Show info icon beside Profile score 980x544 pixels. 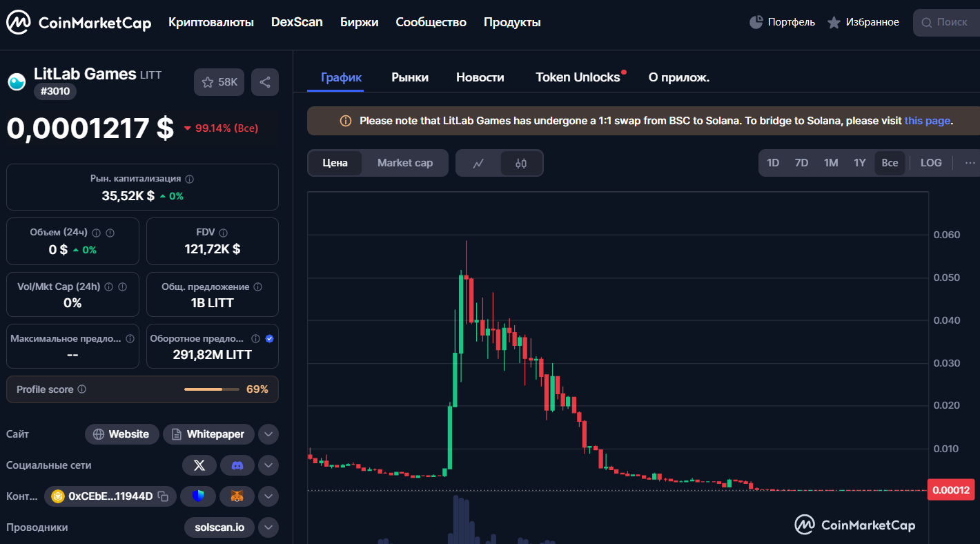click(x=81, y=389)
